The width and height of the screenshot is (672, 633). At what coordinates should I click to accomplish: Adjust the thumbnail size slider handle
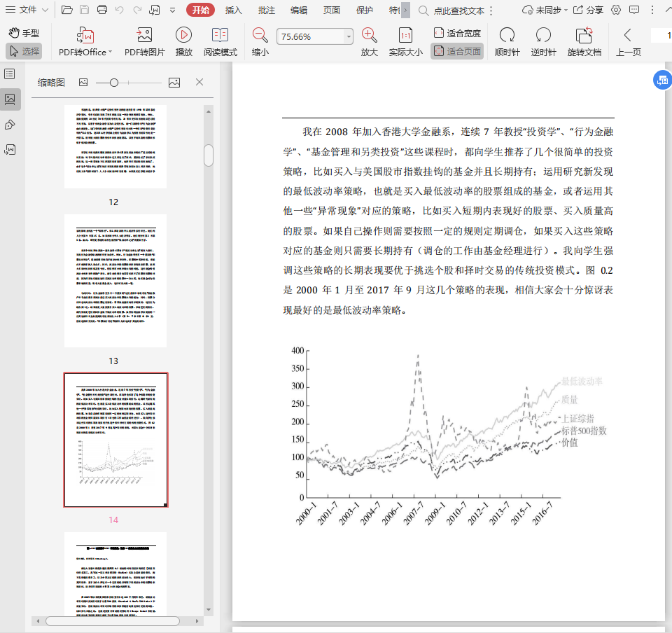[x=114, y=83]
